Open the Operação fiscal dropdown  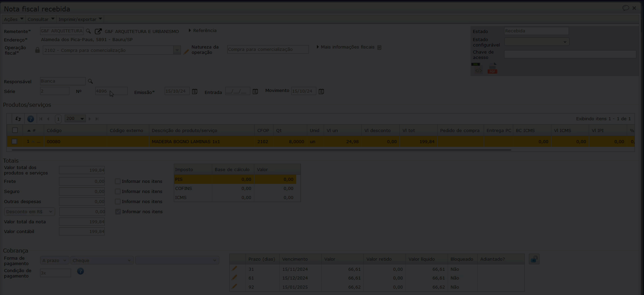tap(177, 51)
